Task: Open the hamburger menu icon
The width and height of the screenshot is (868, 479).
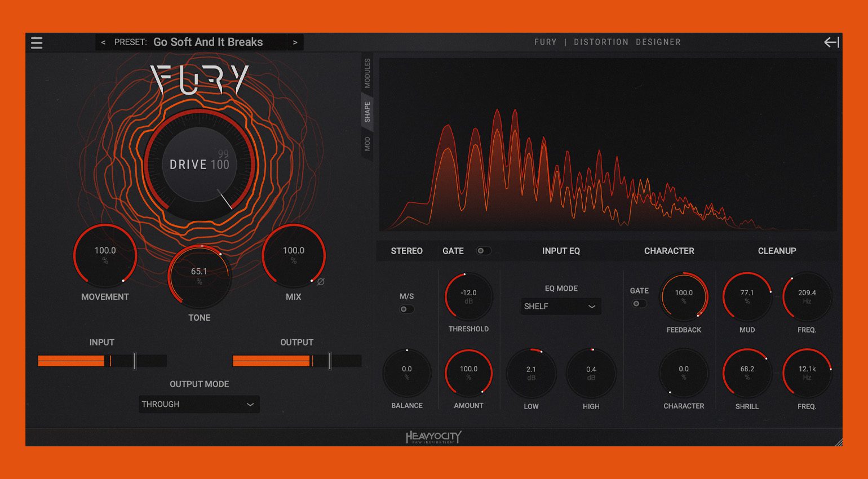Action: coord(37,43)
